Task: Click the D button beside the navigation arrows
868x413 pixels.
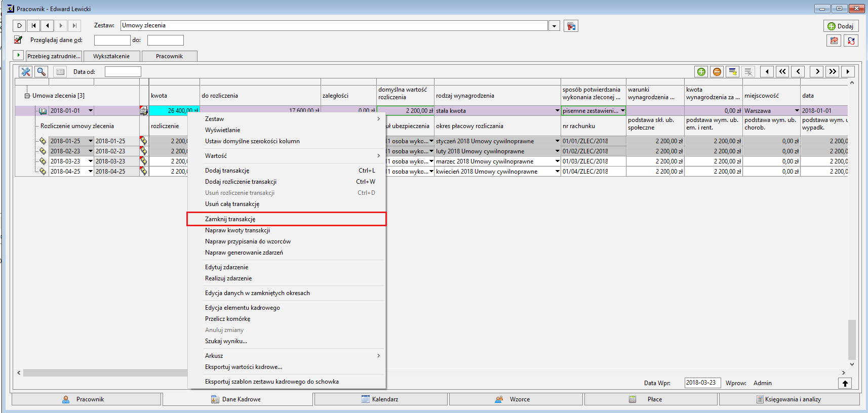Action: point(19,26)
